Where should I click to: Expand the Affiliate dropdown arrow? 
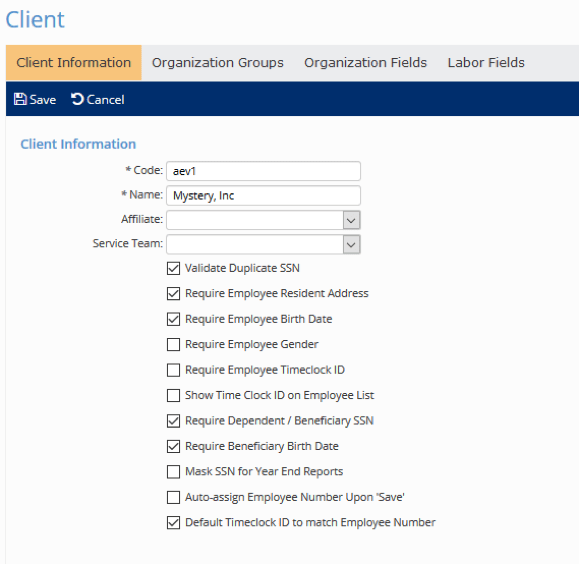[x=351, y=221]
